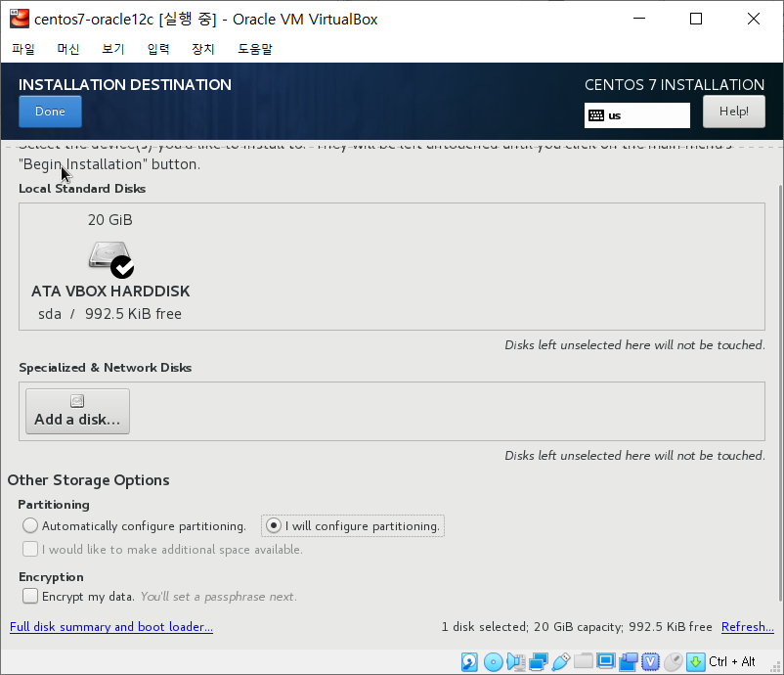The image size is (784, 675).
Task: Click the Other Storage Options heading
Action: coord(89,480)
